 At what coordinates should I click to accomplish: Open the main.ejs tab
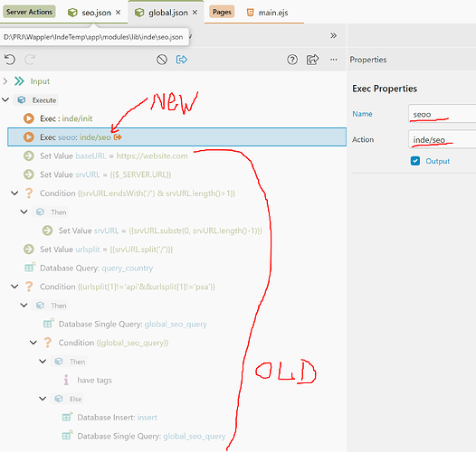(273, 13)
